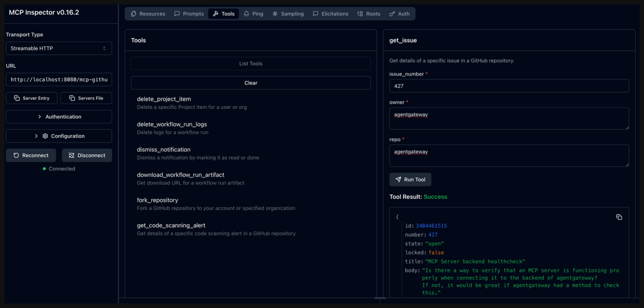Click the Configuration gear icon
This screenshot has height=308, width=644.
[x=45, y=136]
